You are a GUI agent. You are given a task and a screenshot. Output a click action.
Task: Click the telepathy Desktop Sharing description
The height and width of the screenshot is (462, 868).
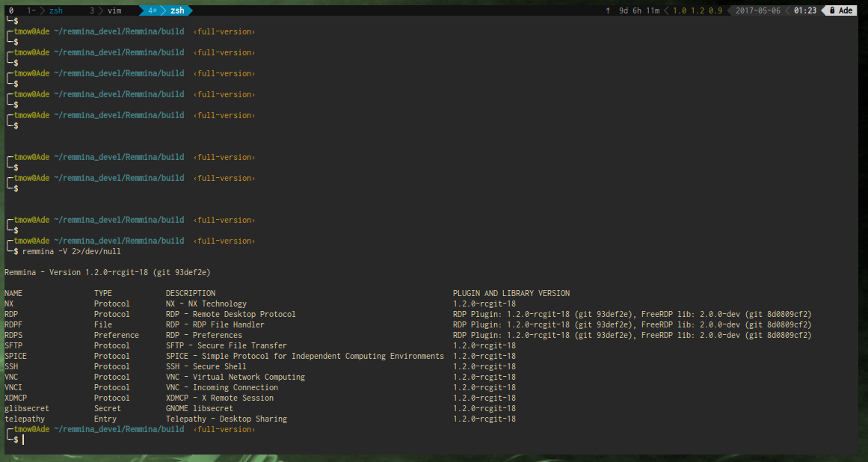tap(226, 419)
